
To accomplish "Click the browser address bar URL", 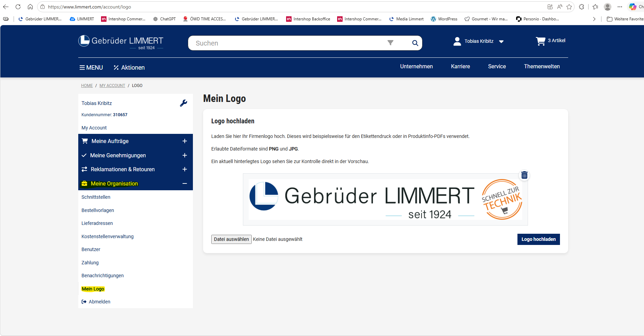I will point(89,7).
